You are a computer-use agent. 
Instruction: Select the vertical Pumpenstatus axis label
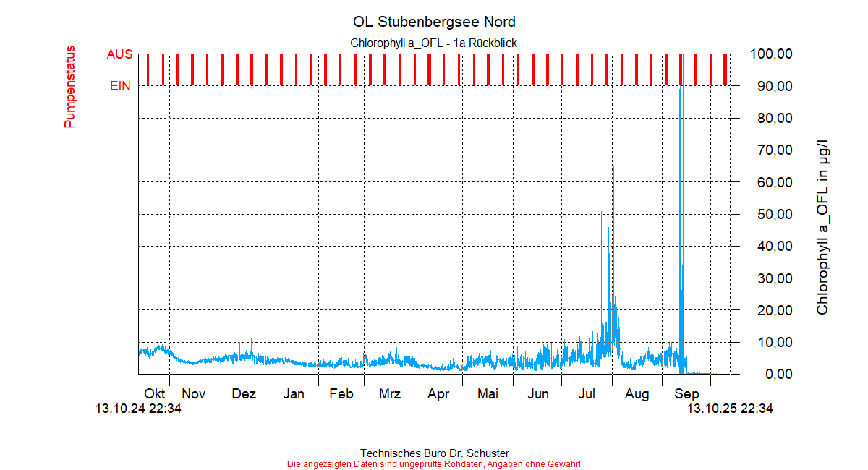(x=69, y=87)
